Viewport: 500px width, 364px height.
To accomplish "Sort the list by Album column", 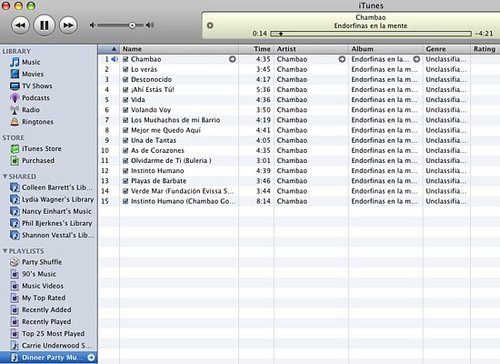I will (x=386, y=49).
